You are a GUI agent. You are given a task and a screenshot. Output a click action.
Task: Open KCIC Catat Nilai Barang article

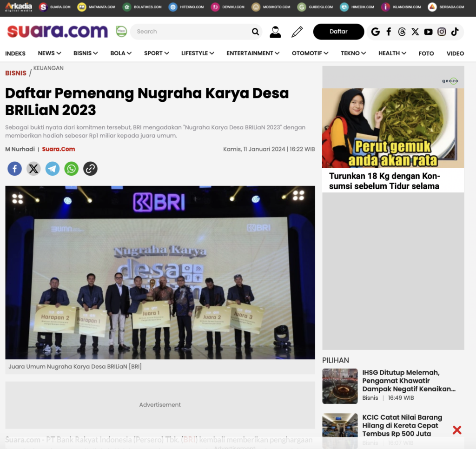(402, 425)
